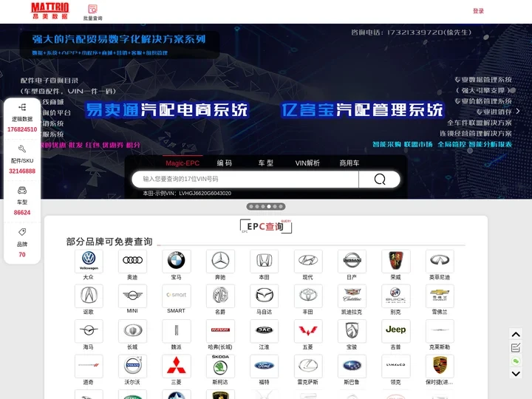Image resolution: width=532 pixels, height=399 pixels.
Task: Select the MINI brand logo
Action: click(x=132, y=296)
